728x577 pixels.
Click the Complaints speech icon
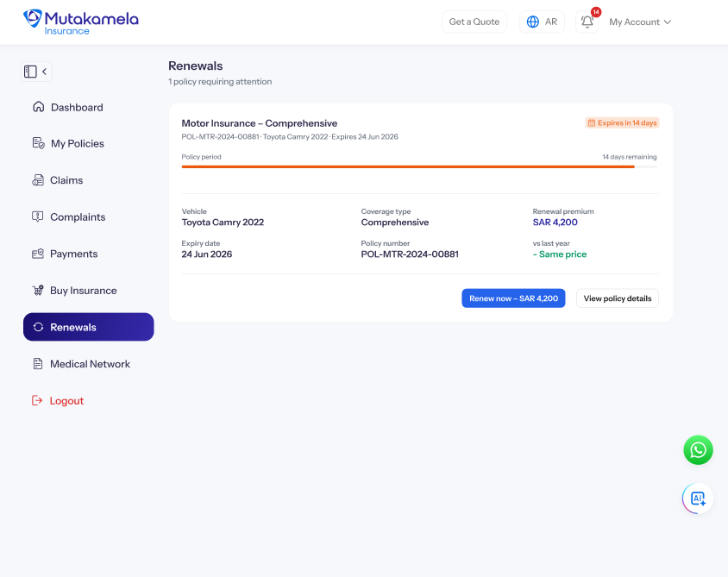(x=38, y=216)
